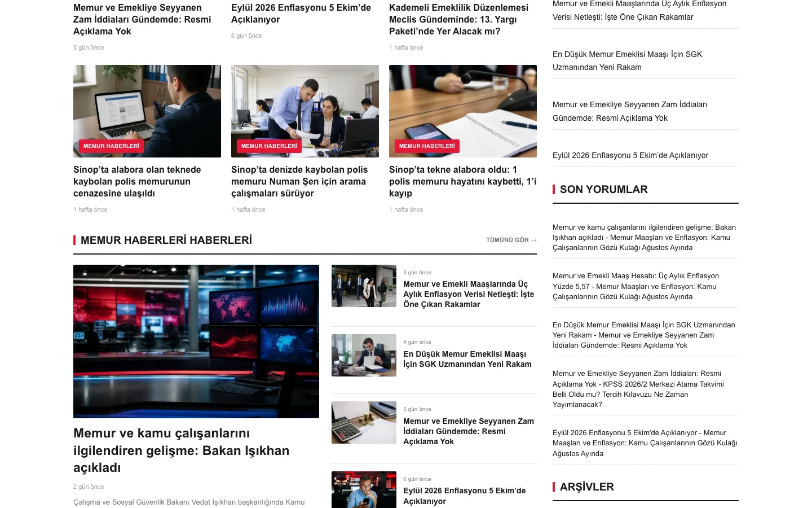Open 'Sinop'ta denizde kaybolan polis memuru' headline
812x508 pixels.
click(x=299, y=181)
